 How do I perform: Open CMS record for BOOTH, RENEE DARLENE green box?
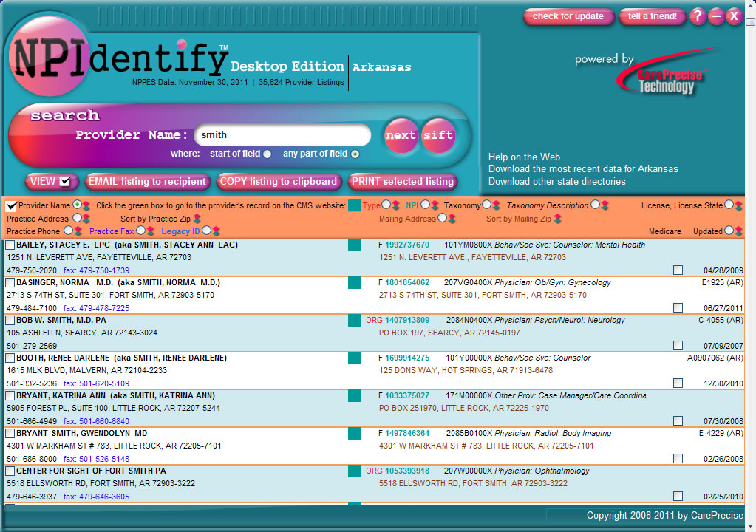click(x=354, y=358)
